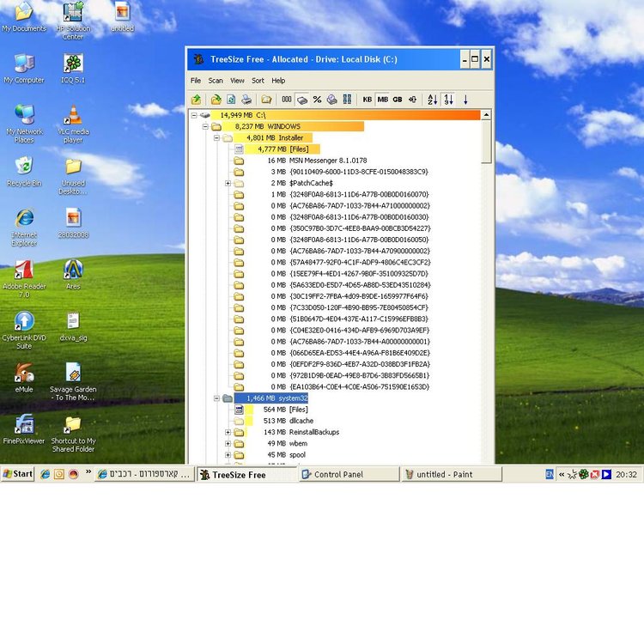This screenshot has height=644, width=644.
Task: Click the open in Explorer folder icon
Action: [x=266, y=100]
